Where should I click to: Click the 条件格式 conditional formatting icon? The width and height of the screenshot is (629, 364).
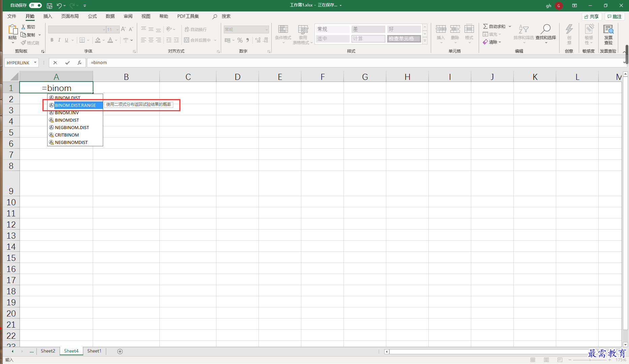click(283, 29)
